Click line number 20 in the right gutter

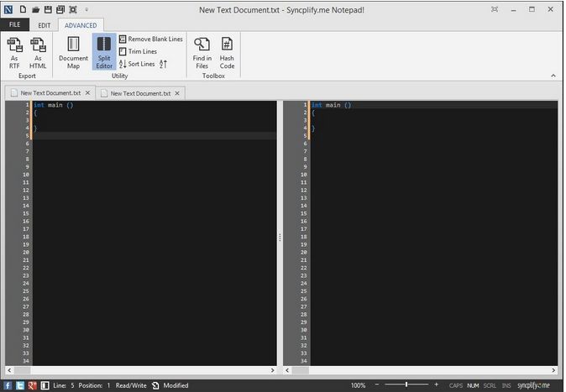(x=304, y=253)
